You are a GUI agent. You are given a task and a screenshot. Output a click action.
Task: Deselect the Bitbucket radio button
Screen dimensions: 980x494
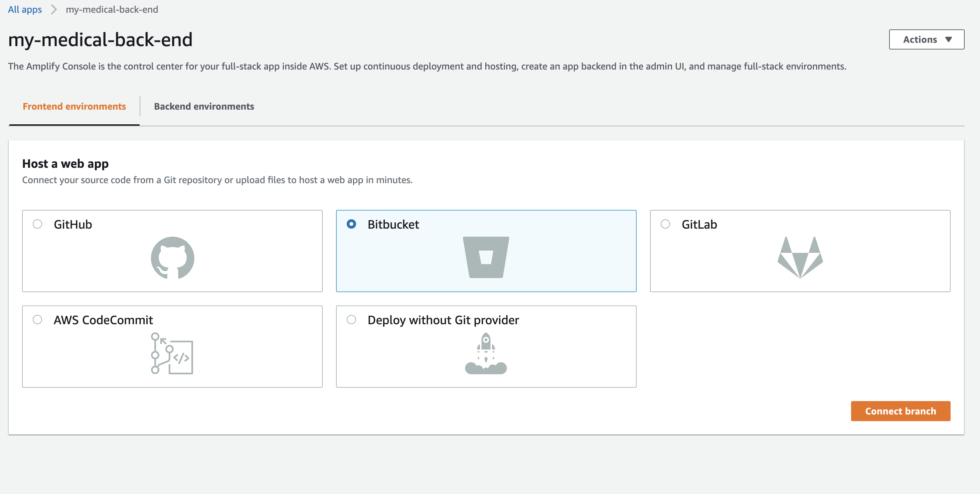(351, 224)
